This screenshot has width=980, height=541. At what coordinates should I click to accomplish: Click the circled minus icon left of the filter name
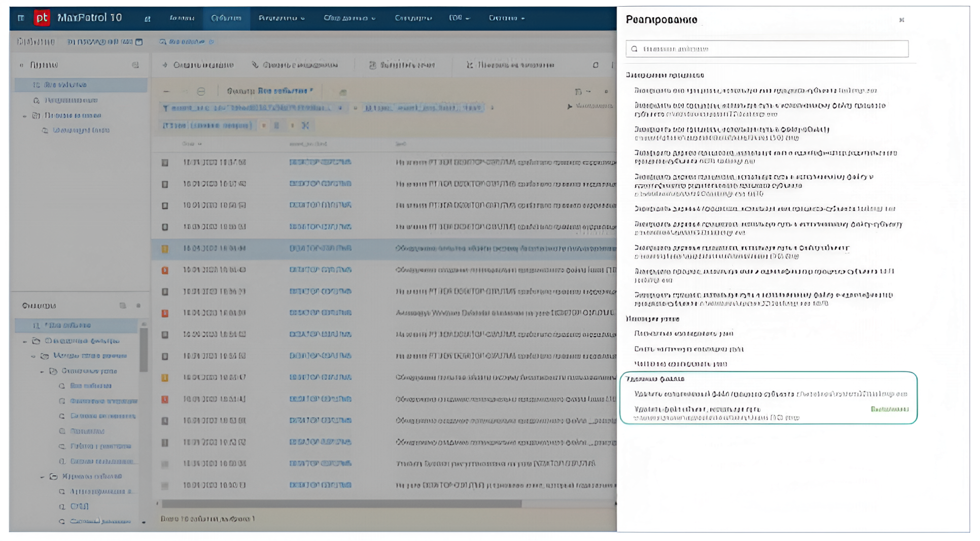(x=201, y=91)
